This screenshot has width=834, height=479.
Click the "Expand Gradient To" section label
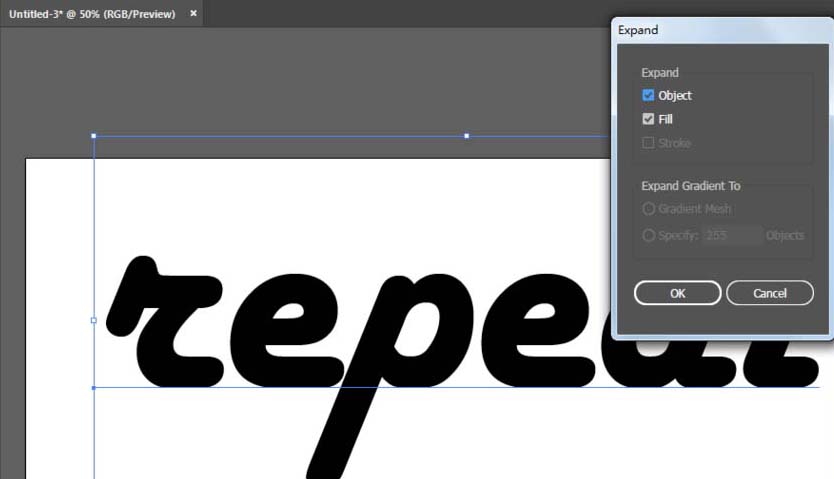(x=690, y=186)
